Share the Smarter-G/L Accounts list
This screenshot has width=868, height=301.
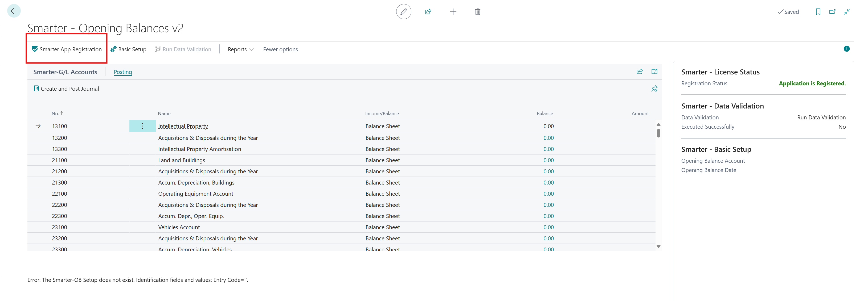640,71
